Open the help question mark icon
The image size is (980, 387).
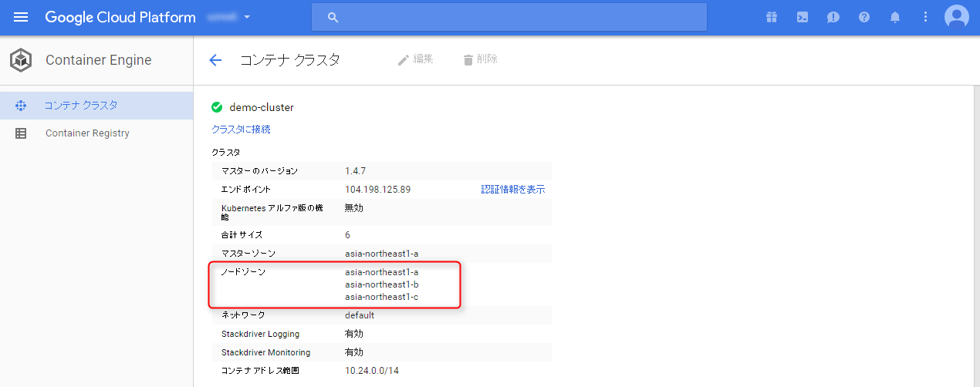pos(864,17)
